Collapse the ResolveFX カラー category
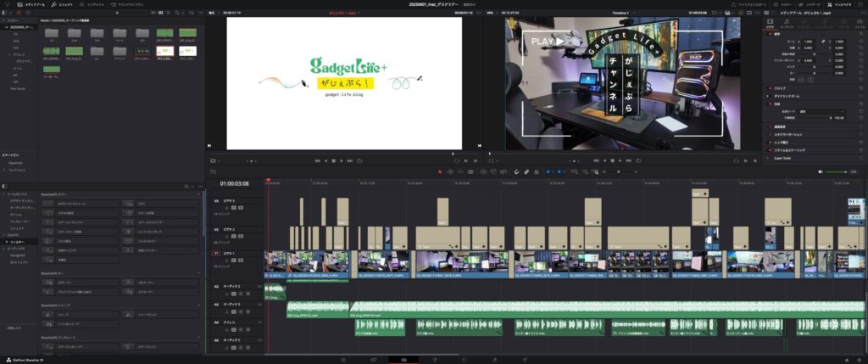 pos(198,194)
